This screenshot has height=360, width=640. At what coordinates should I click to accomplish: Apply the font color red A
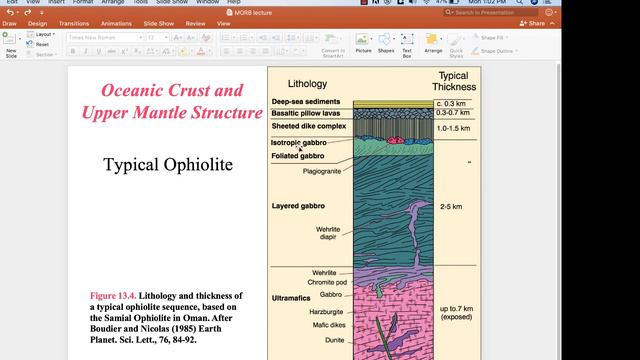[x=201, y=51]
